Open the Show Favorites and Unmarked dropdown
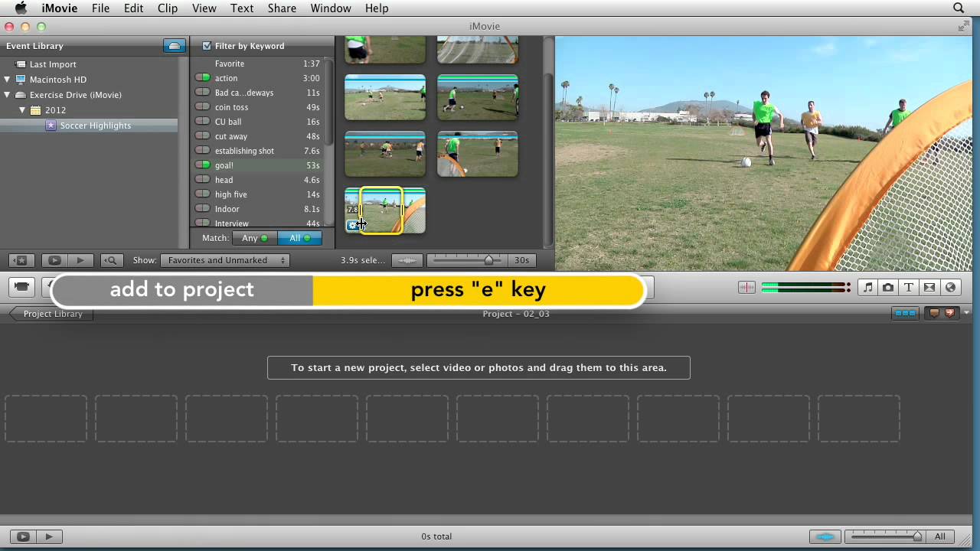Image resolution: width=980 pixels, height=551 pixels. click(x=224, y=260)
